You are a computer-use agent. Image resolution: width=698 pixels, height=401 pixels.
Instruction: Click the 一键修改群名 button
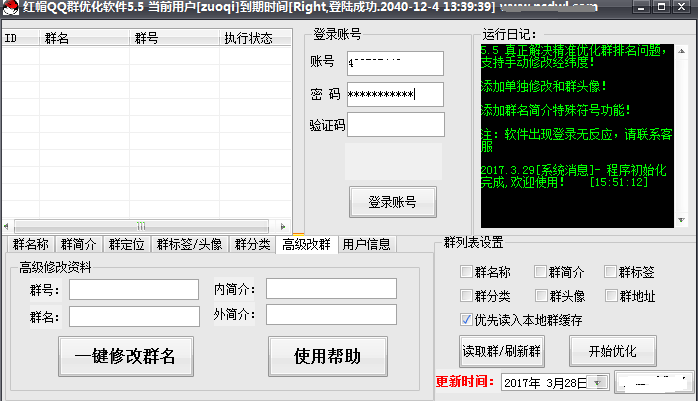tap(126, 356)
